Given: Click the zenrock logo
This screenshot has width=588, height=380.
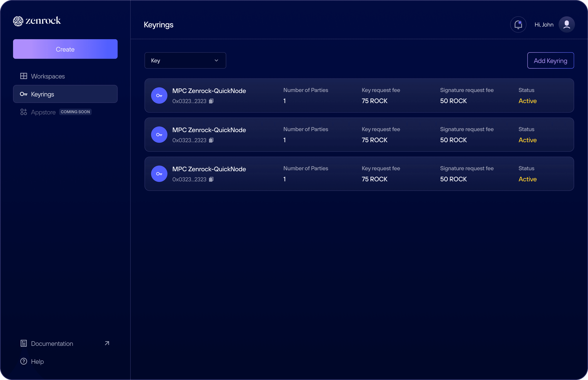Looking at the screenshot, I should pyautogui.click(x=37, y=21).
